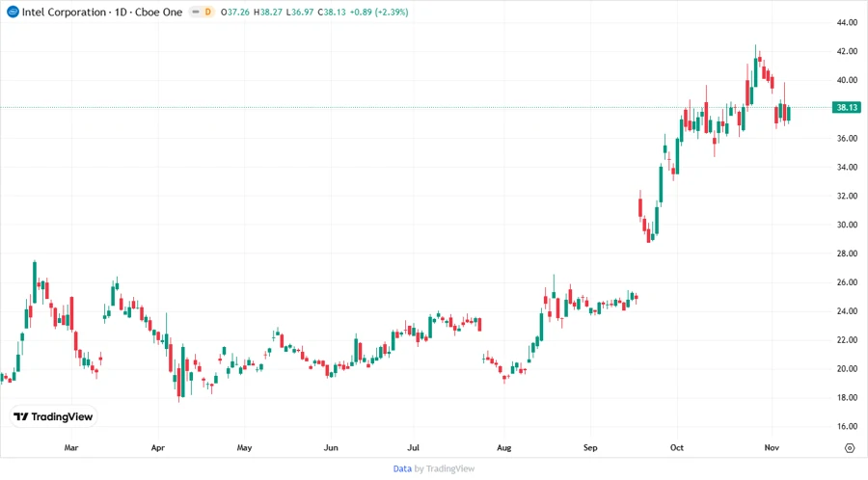Toggle the grey market status indicator
Viewport: 868px width, 480px height.
[196, 12]
